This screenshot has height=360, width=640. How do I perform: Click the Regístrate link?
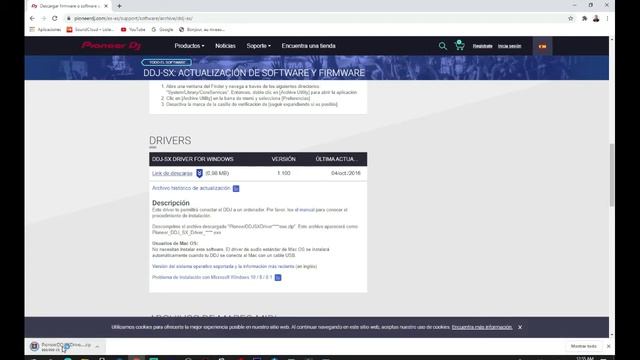(482, 46)
